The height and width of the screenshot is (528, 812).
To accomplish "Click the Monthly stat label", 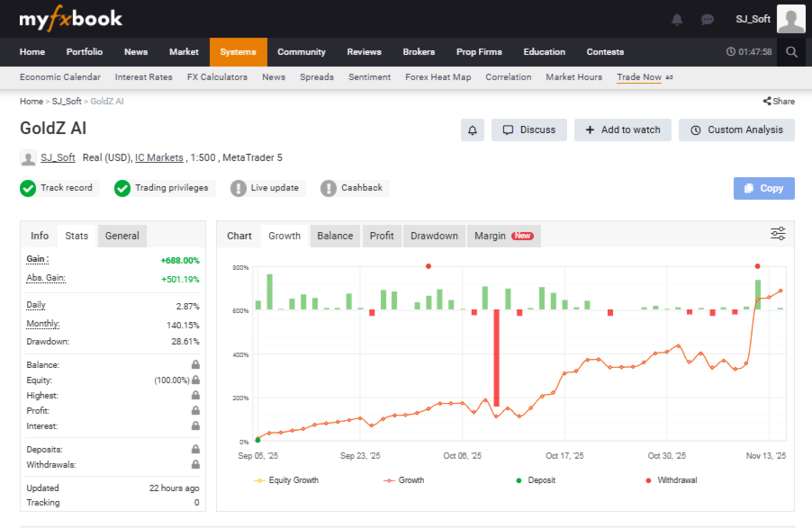I will coord(43,324).
